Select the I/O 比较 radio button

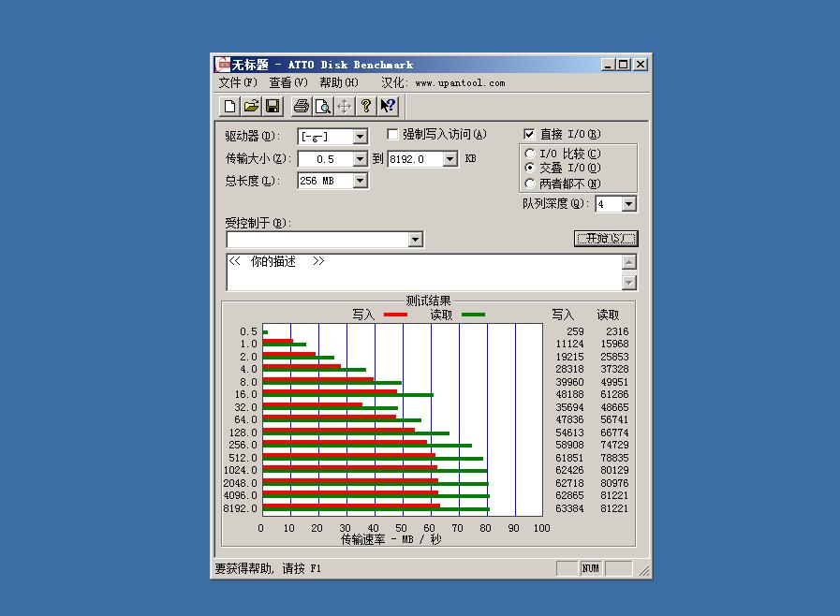[x=530, y=152]
